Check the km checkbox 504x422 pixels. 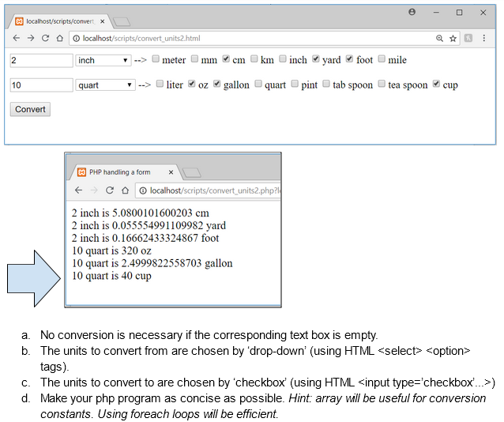(x=254, y=58)
